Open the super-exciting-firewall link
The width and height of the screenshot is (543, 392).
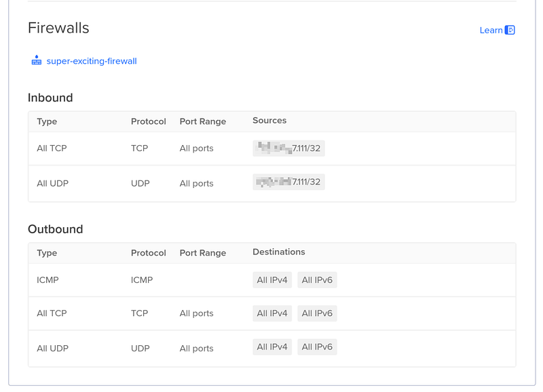coord(92,61)
